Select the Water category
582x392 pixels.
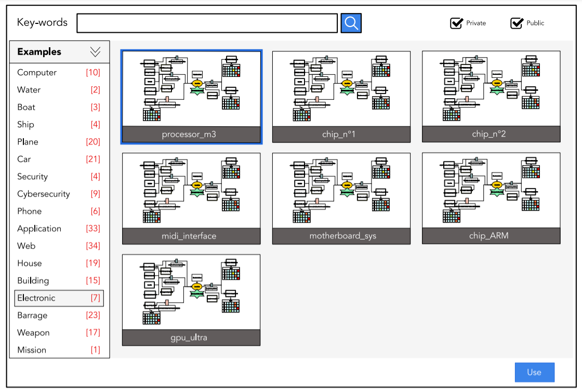(x=59, y=90)
